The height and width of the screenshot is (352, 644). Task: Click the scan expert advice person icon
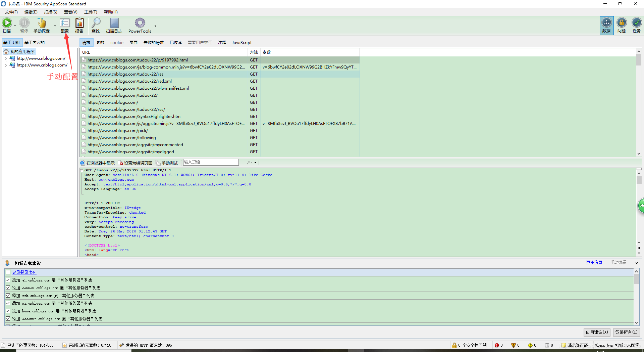(x=7, y=263)
